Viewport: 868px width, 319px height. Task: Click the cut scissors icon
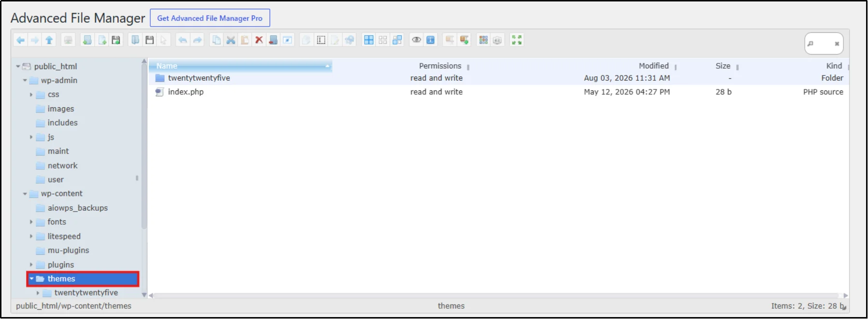[231, 40]
